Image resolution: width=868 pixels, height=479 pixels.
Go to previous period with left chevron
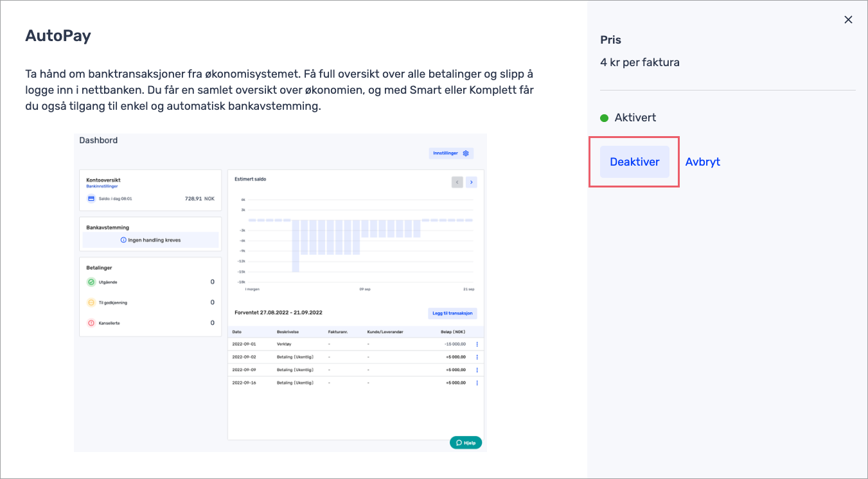[457, 182]
